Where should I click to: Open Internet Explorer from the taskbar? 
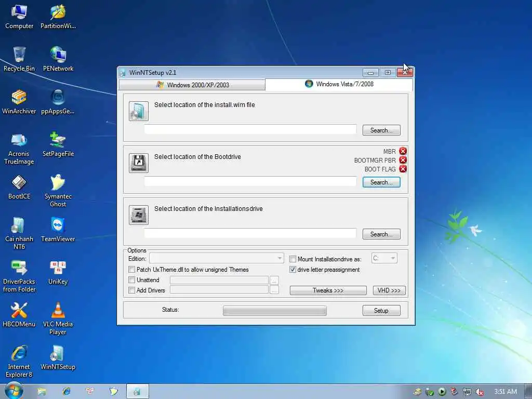[66, 392]
